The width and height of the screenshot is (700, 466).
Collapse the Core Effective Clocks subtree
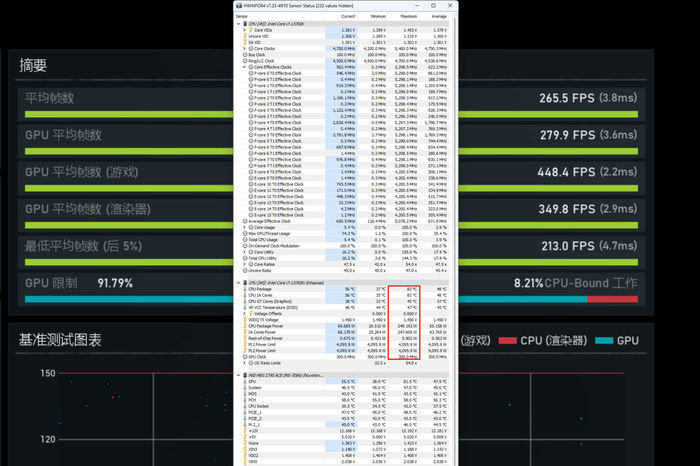click(x=244, y=67)
